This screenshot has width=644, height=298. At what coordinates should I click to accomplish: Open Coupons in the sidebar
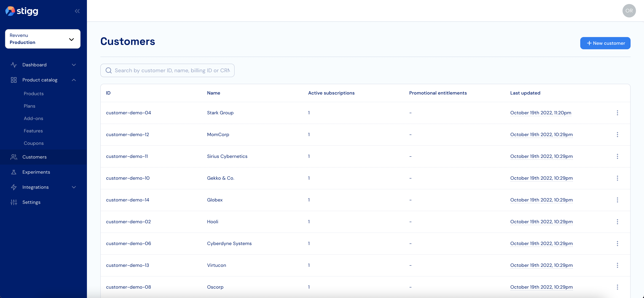coord(34,143)
